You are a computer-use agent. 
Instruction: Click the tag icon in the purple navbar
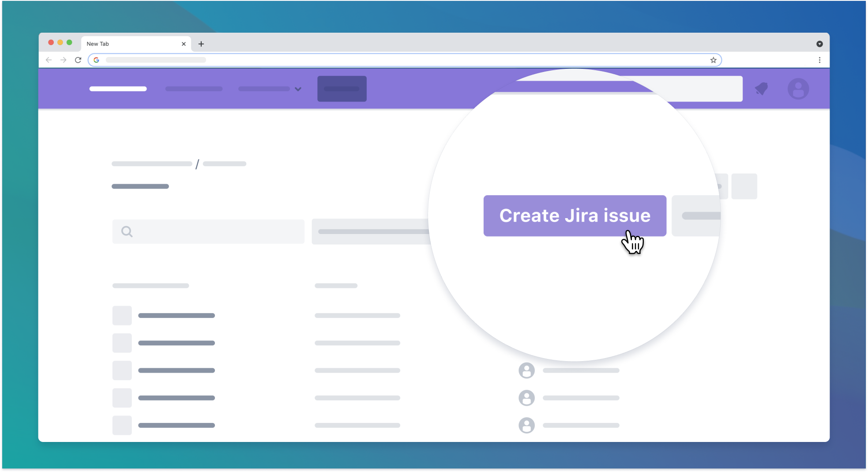(761, 89)
